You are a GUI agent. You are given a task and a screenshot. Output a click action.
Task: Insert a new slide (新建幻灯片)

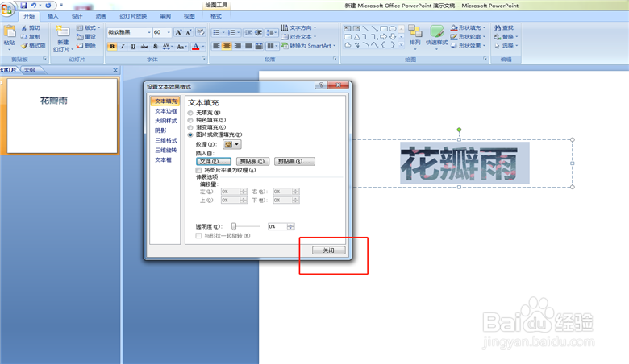63,39
